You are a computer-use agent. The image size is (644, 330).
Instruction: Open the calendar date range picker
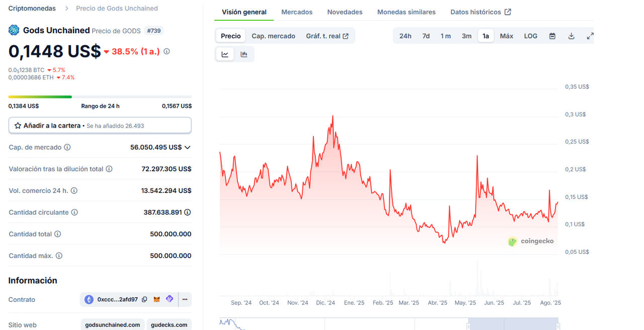(552, 36)
